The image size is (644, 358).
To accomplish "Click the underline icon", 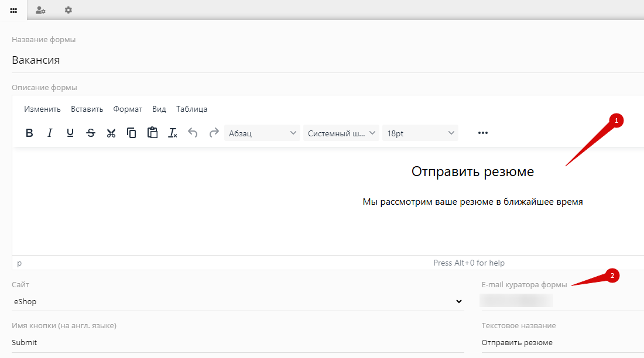I will (x=70, y=133).
